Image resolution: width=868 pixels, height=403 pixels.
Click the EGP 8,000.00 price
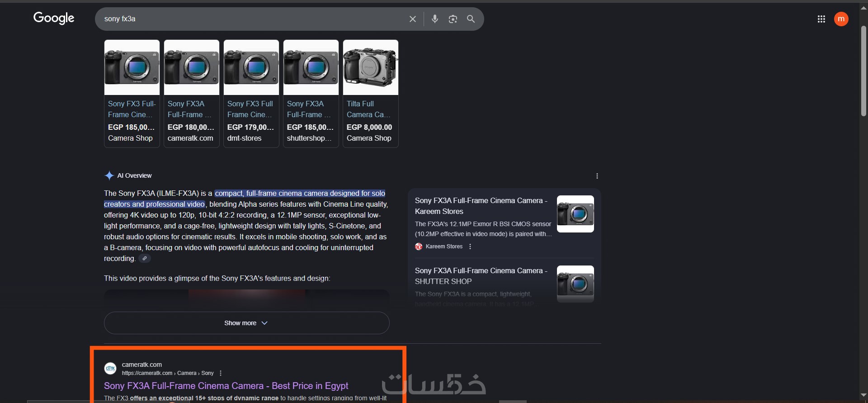click(369, 127)
